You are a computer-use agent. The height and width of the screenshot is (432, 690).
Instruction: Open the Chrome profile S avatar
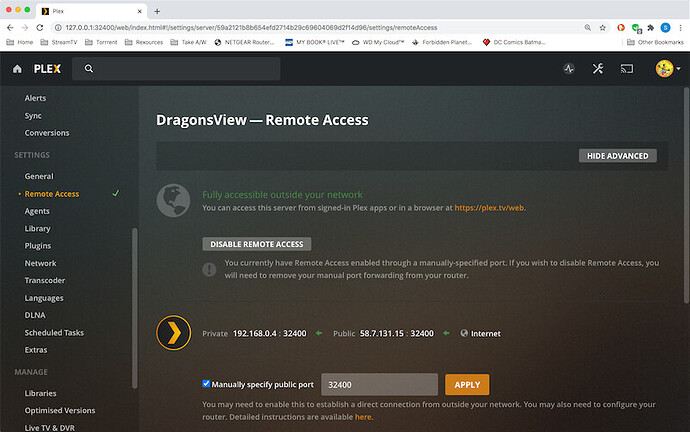665,28
